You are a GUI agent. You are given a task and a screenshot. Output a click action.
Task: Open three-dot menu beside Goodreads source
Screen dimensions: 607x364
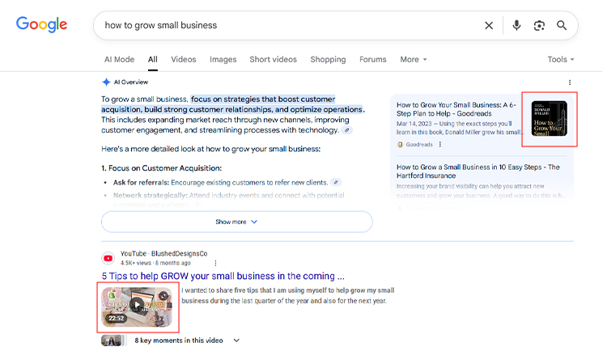pyautogui.click(x=440, y=144)
